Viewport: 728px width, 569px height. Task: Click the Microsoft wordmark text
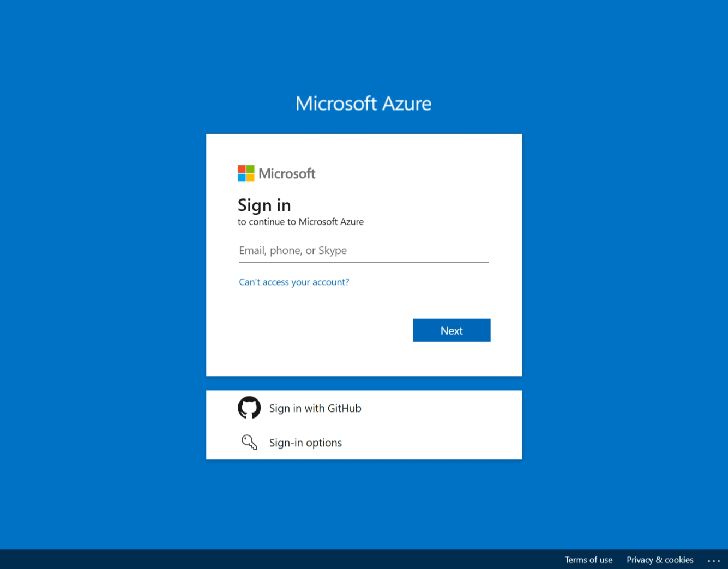point(287,173)
